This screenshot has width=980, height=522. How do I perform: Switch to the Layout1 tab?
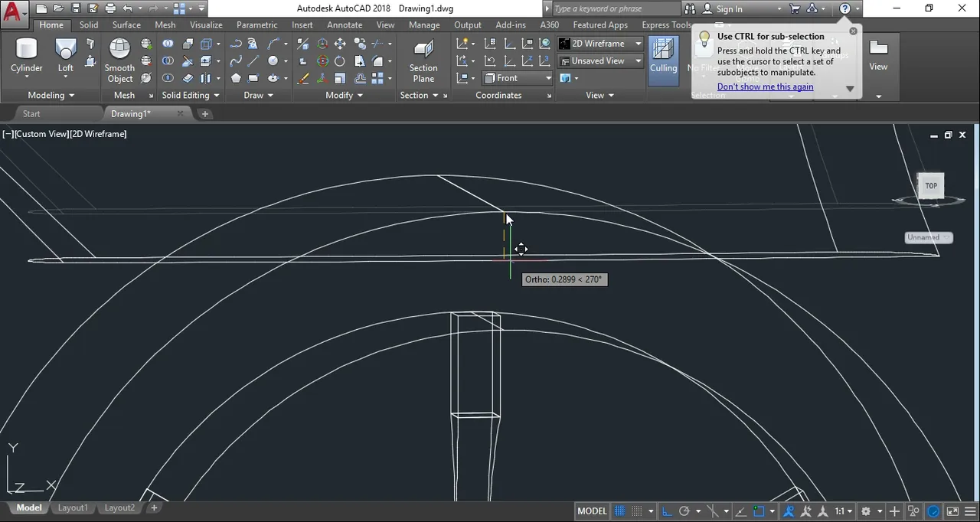pos(73,508)
